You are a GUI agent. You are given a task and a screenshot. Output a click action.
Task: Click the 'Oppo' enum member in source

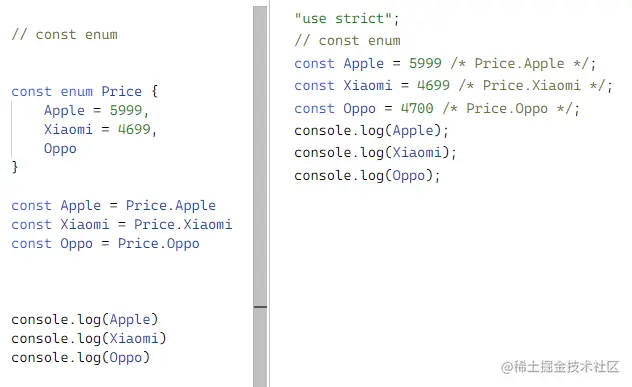[x=60, y=149]
